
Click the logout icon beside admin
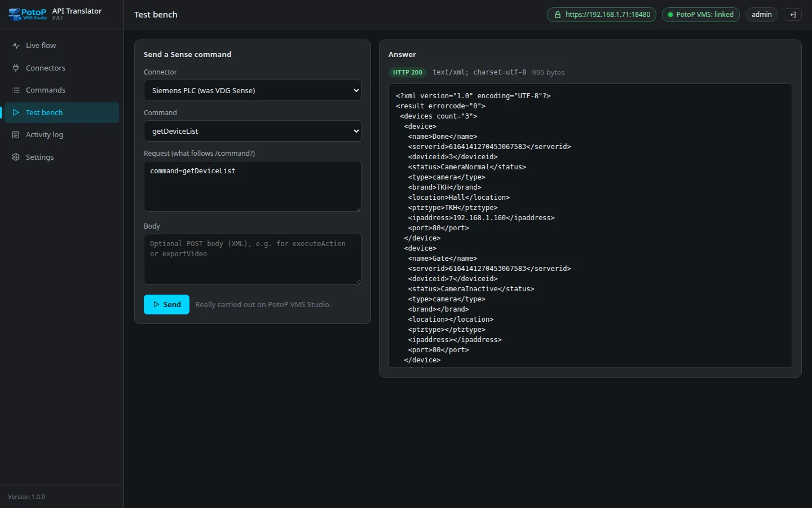pyautogui.click(x=793, y=15)
